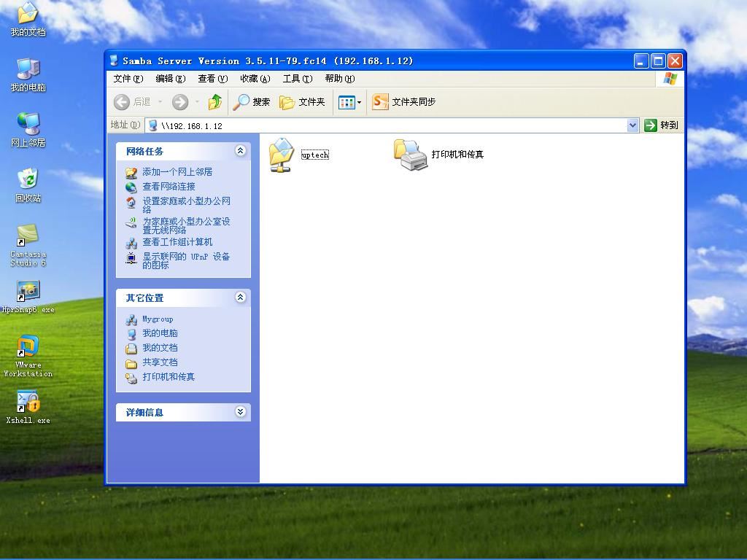This screenshot has width=747, height=560.
Task: Click the 转到 go button
Action: [661, 125]
